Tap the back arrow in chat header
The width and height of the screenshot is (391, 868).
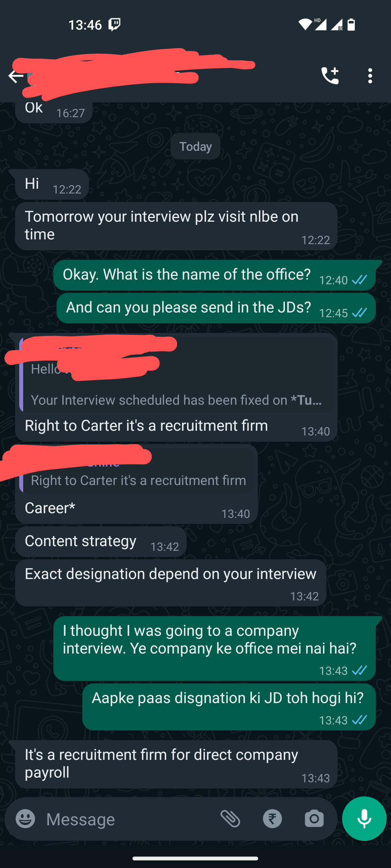[x=16, y=76]
